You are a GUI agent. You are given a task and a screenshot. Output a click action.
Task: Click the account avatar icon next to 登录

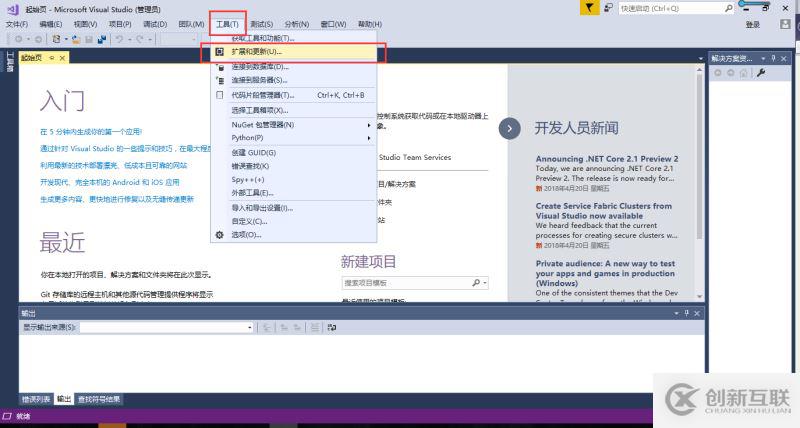785,24
